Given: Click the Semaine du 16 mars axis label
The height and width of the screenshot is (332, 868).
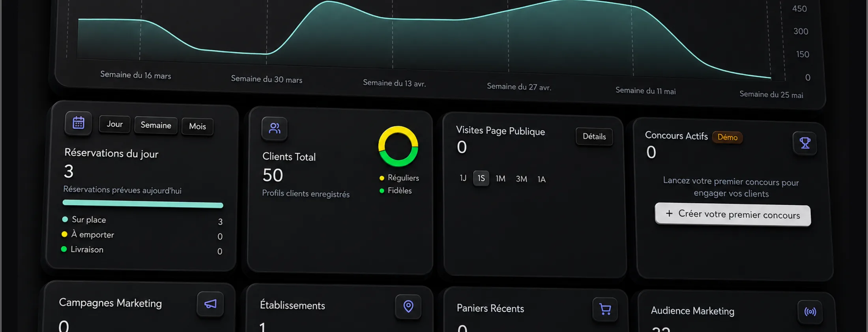Looking at the screenshot, I should (135, 75).
